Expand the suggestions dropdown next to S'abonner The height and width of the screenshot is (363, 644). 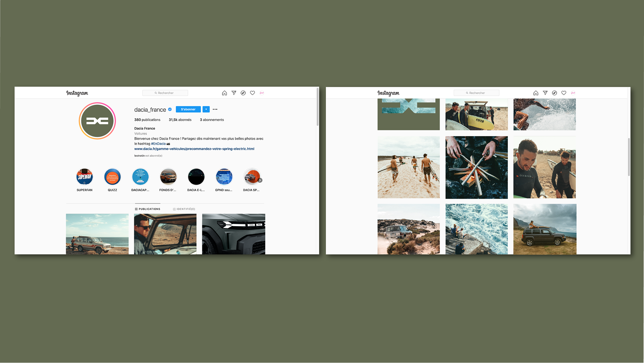(206, 109)
